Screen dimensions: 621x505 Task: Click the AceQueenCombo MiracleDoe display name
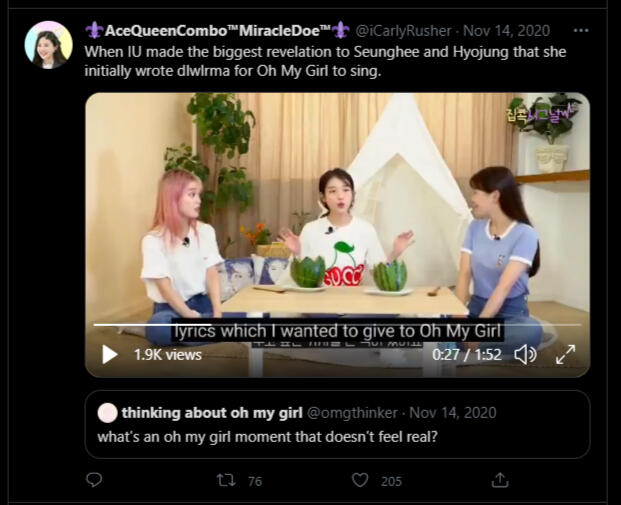click(216, 30)
